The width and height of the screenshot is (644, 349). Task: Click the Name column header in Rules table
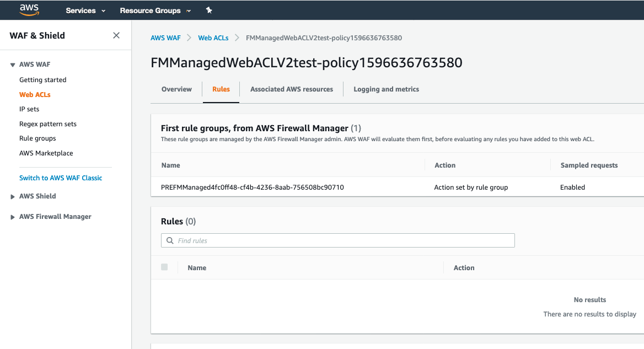(197, 268)
